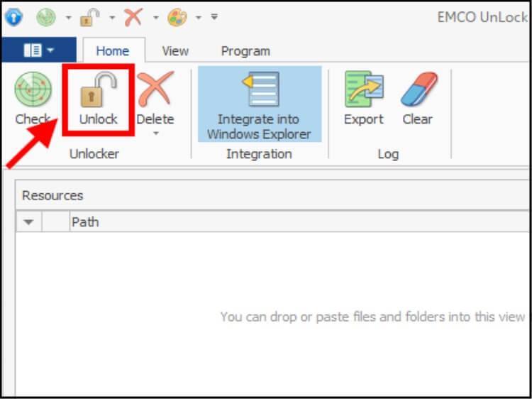Screen dimensions: 532x399
Task: Switch to the View ribbon tab
Action: coord(175,51)
